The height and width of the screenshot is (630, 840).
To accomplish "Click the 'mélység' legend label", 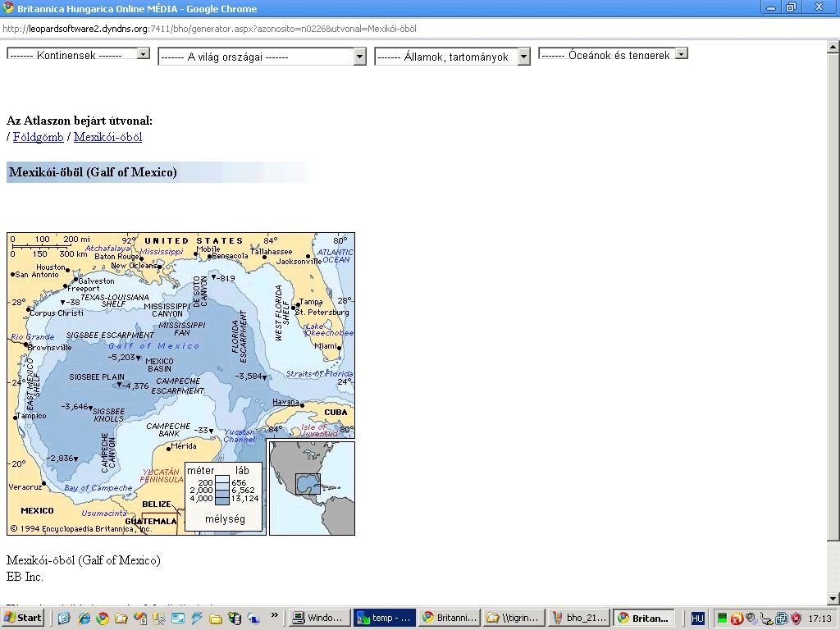I will coord(225,518).
